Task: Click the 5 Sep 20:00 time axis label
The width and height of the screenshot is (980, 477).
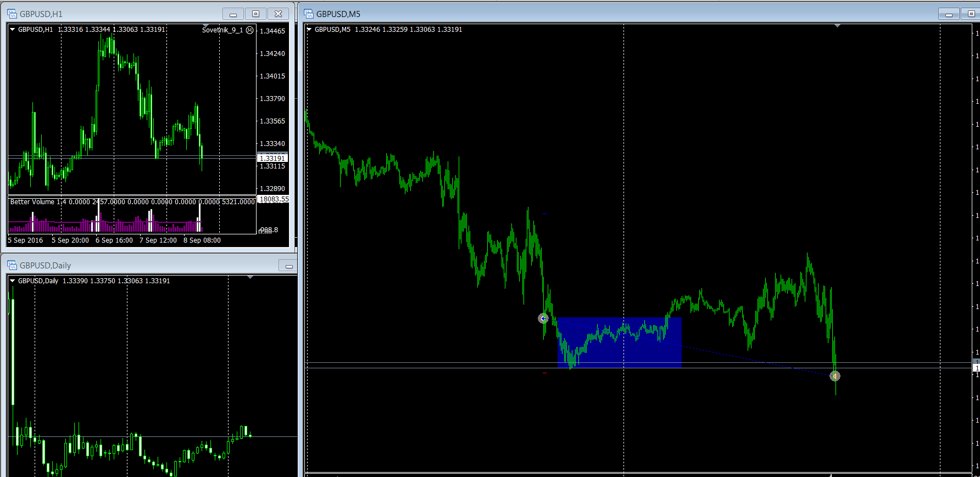Action: [70, 240]
